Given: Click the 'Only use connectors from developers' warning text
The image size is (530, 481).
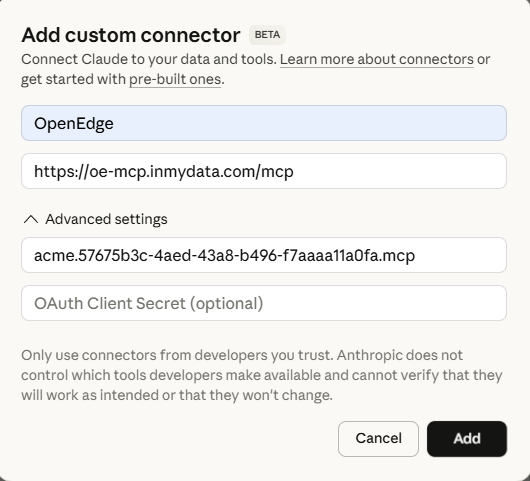Looking at the screenshot, I should [262, 375].
